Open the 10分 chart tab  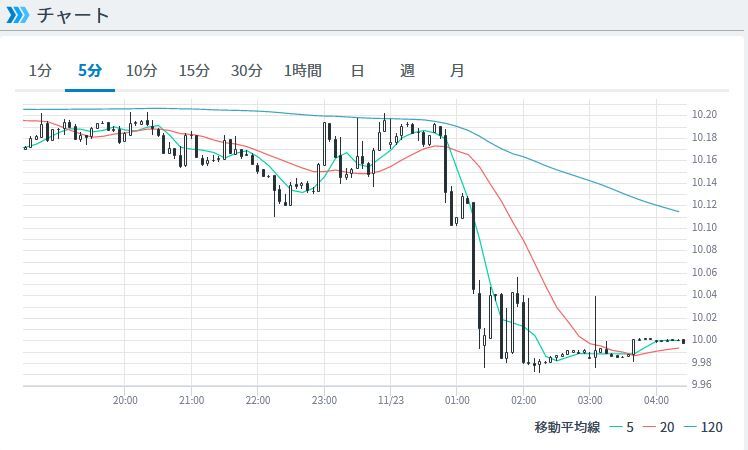(142, 71)
